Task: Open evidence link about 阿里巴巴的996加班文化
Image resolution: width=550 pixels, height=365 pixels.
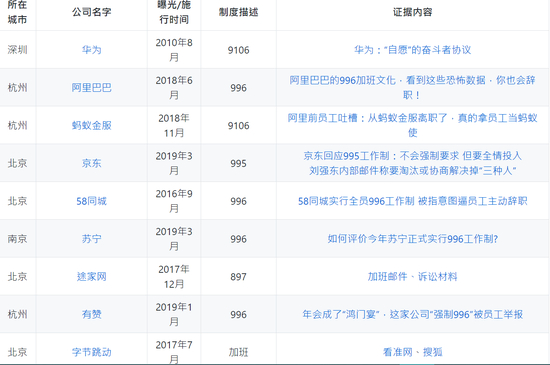Action: [412, 88]
